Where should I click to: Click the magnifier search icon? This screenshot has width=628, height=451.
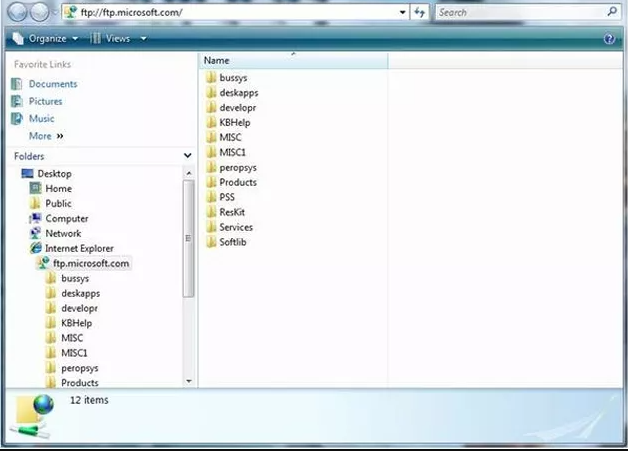point(612,12)
